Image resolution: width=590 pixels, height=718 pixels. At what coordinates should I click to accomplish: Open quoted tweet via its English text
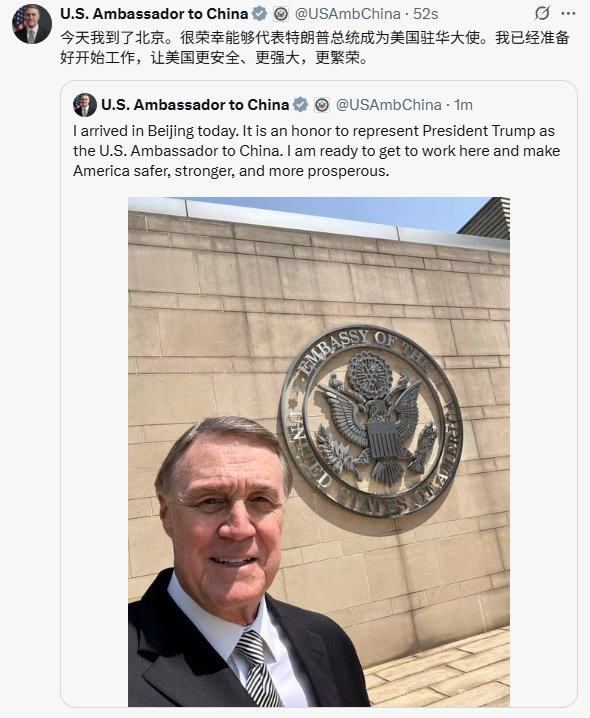coord(317,151)
